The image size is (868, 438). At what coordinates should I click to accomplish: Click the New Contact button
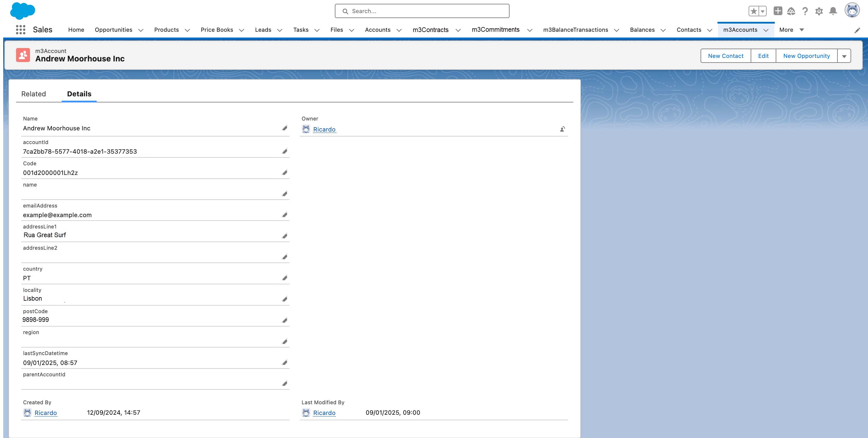click(x=726, y=56)
